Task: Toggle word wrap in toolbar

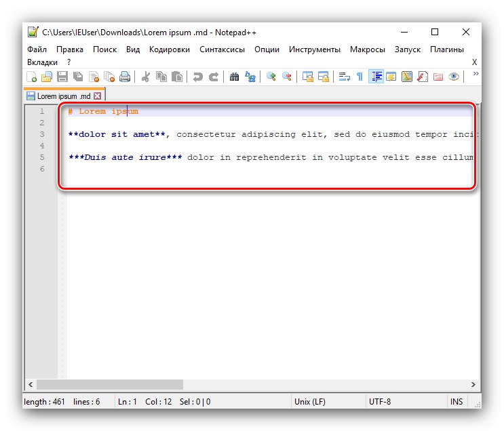Action: tap(344, 77)
